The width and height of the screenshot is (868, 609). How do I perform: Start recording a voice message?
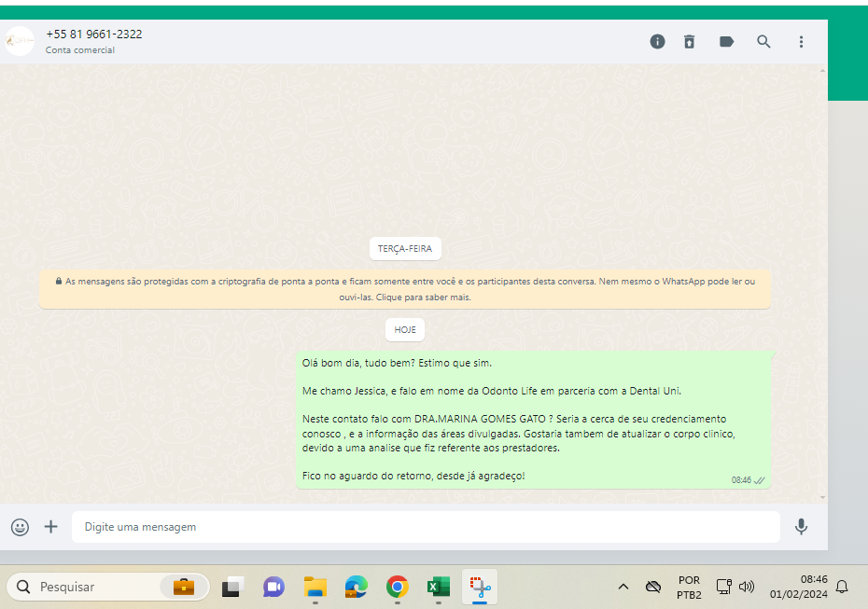click(801, 527)
